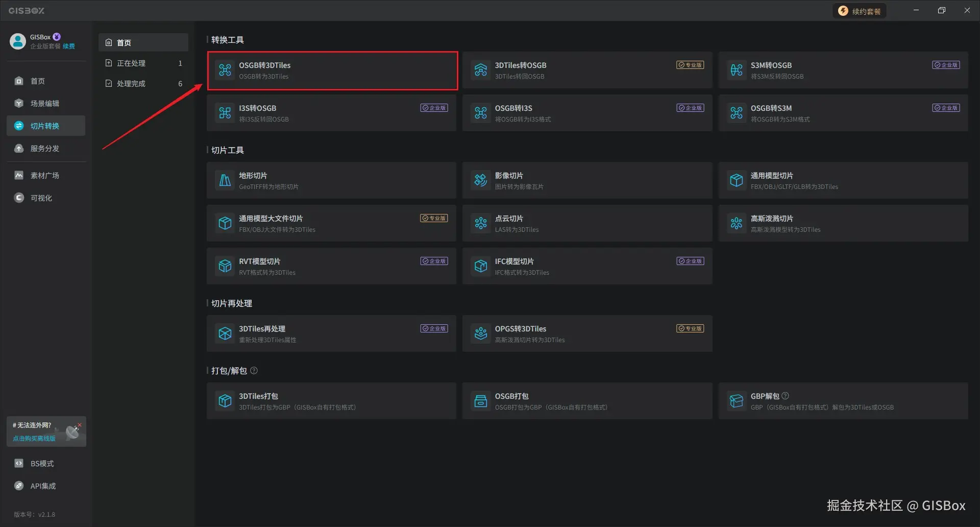
Task: Show the 正在处理 task list
Action: click(x=143, y=63)
